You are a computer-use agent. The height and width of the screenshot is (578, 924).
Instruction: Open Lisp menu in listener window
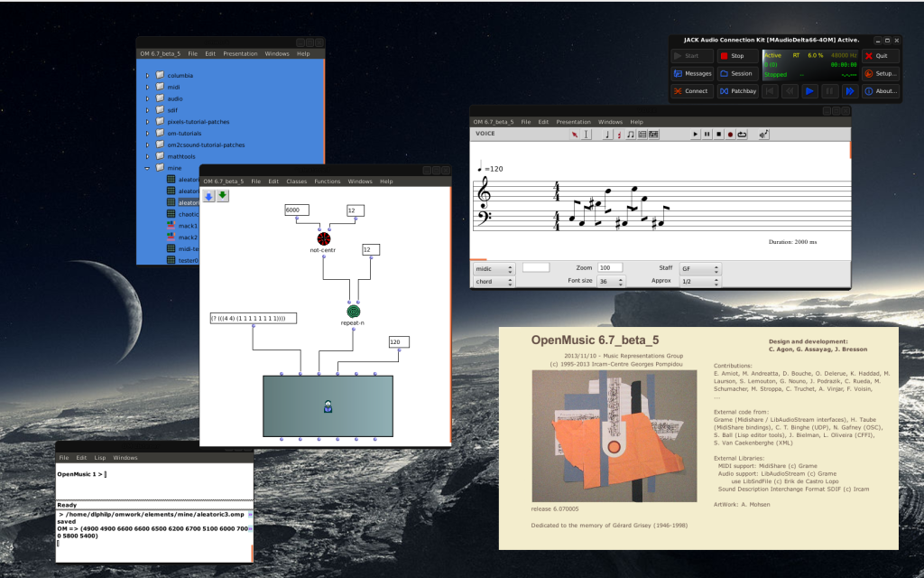click(x=100, y=458)
